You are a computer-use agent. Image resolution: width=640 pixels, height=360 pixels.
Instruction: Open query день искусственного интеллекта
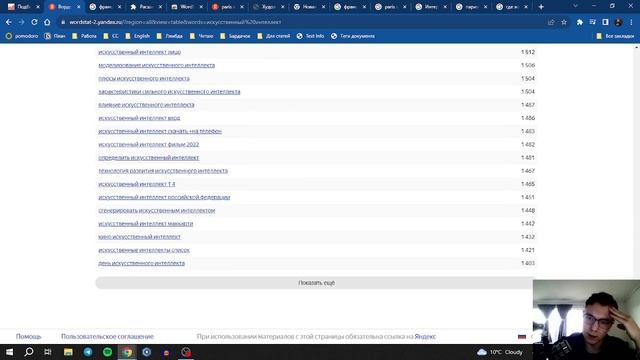[x=141, y=263]
